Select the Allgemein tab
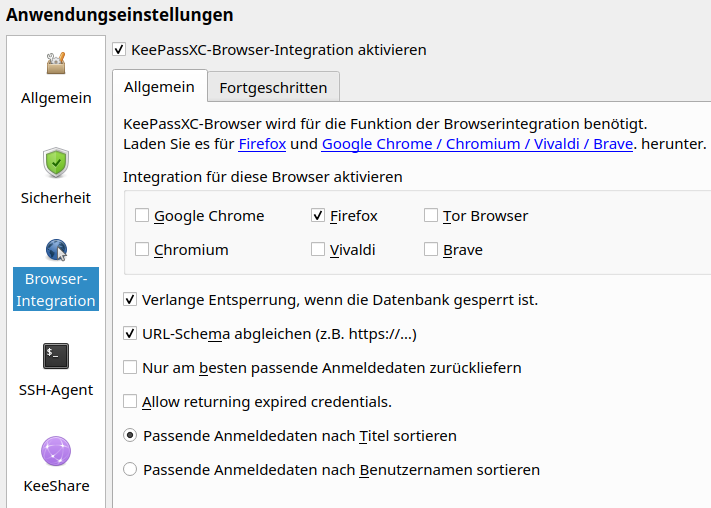The image size is (711, 508). pos(159,87)
